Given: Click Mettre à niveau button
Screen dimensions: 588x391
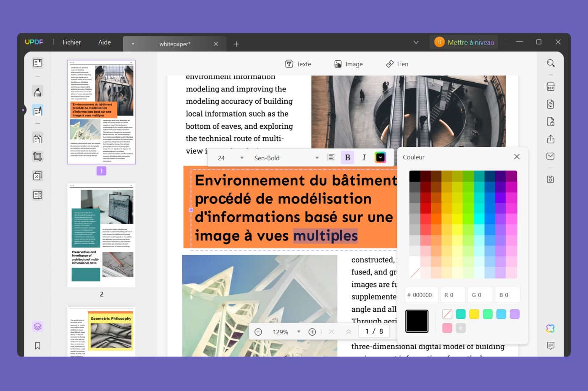Looking at the screenshot, I should (x=464, y=42).
